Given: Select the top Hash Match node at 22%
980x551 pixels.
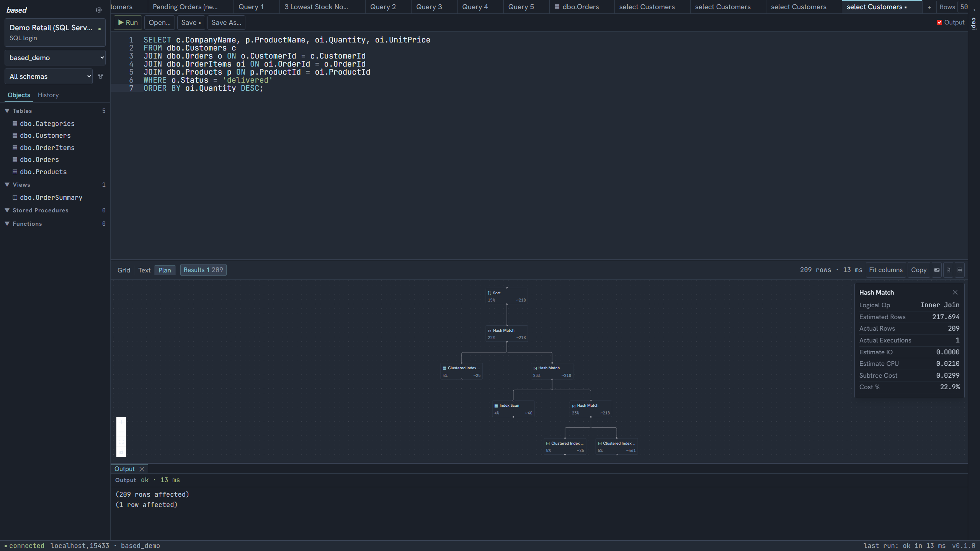Looking at the screenshot, I should [506, 334].
